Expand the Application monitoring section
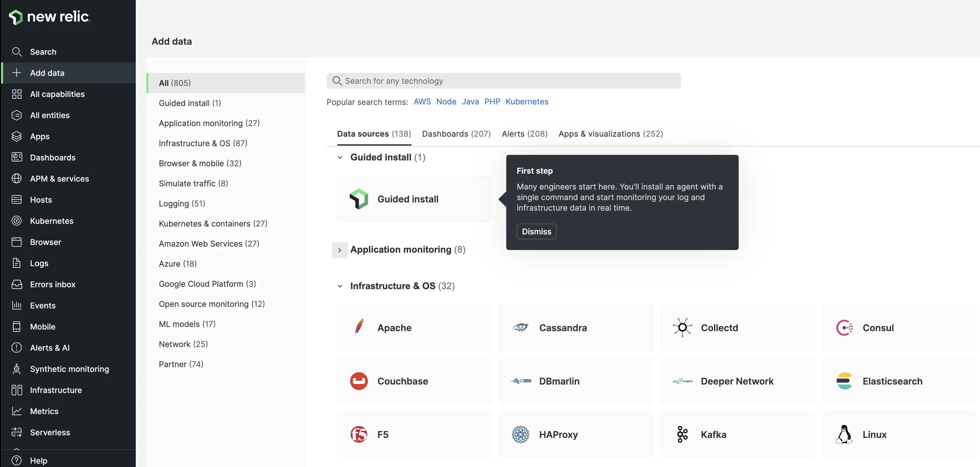 point(340,250)
